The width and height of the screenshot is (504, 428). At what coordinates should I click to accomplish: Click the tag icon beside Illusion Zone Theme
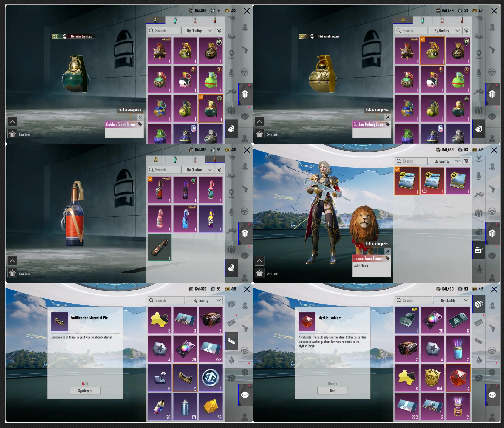(387, 258)
